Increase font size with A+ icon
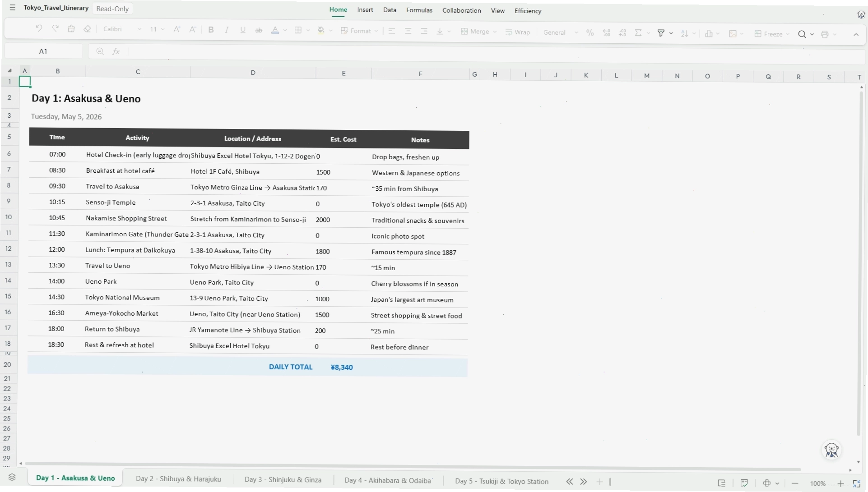The width and height of the screenshot is (868, 492). [177, 29]
